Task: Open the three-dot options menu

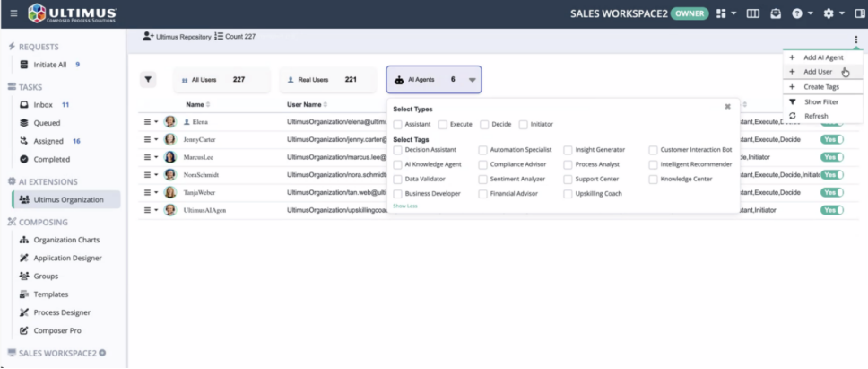Action: click(855, 40)
